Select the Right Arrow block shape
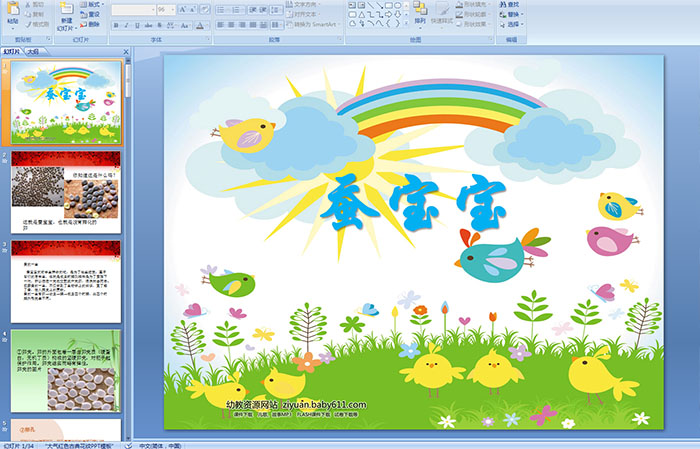This screenshot has width=700, height=449. 388,14
